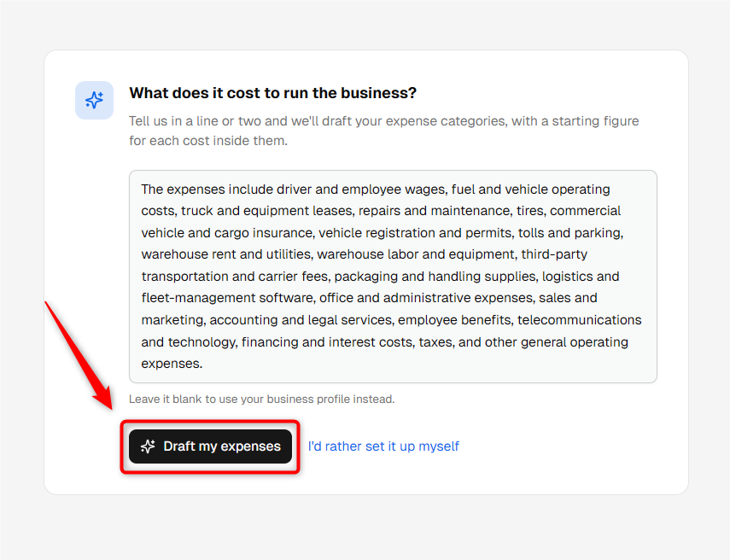The image size is (730, 560).
Task: Click the 'What does it cost' heading
Action: tap(273, 93)
